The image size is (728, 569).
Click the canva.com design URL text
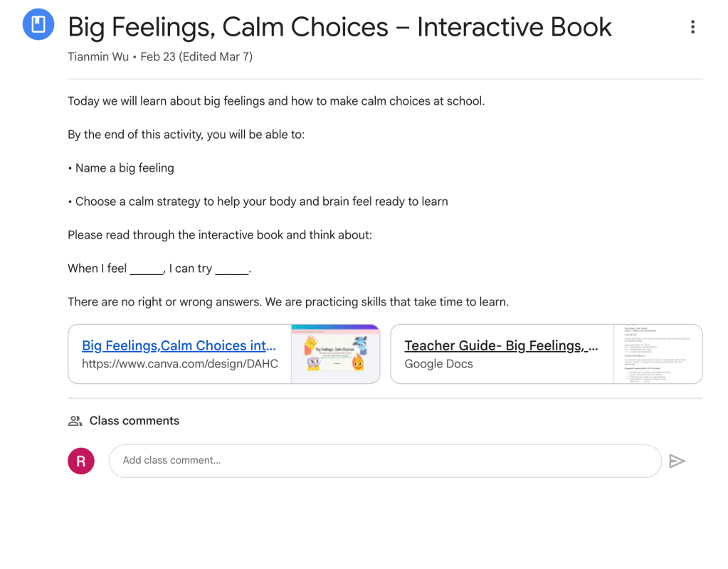[179, 364]
